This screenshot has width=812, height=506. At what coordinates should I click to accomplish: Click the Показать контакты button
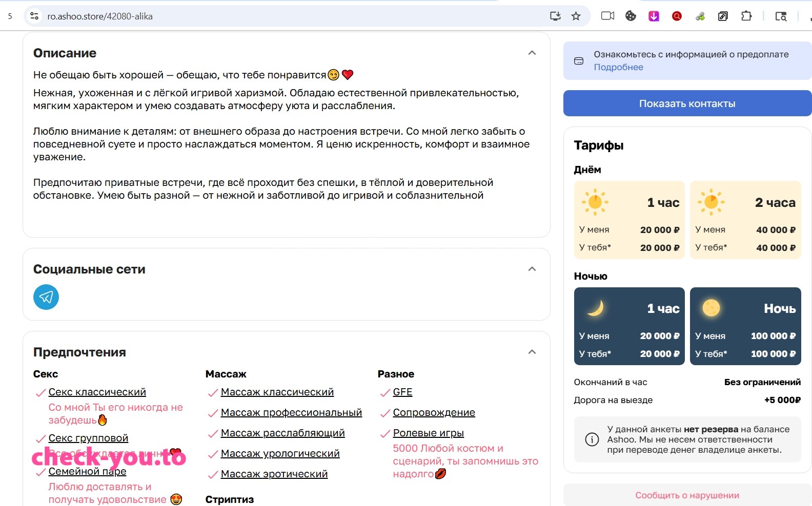pos(687,103)
